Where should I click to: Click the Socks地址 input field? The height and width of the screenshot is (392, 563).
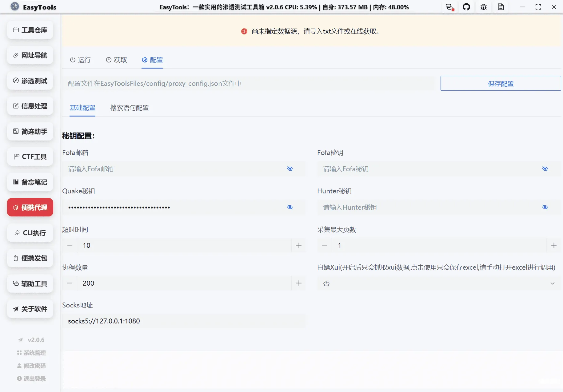184,321
